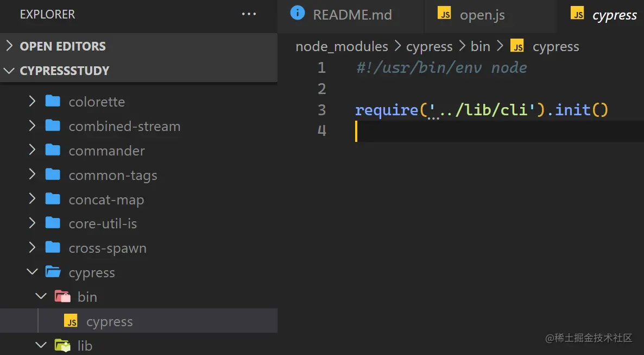Click the JS icon on cypress tab
Screen dimensions: 644x355
[x=577, y=13]
